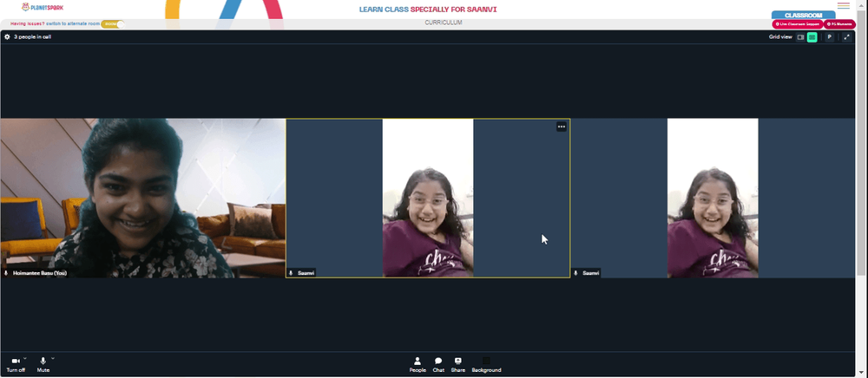Click the mic icon on rightmost Saanvi tile

pos(575,273)
